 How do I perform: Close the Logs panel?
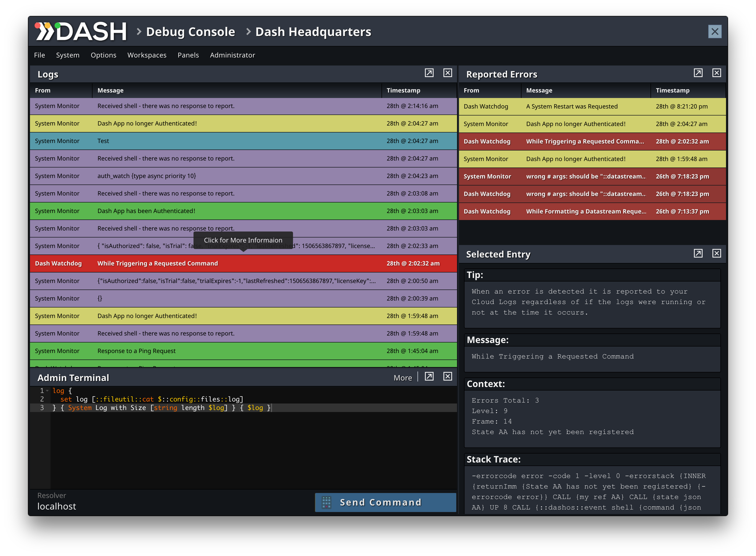[447, 73]
